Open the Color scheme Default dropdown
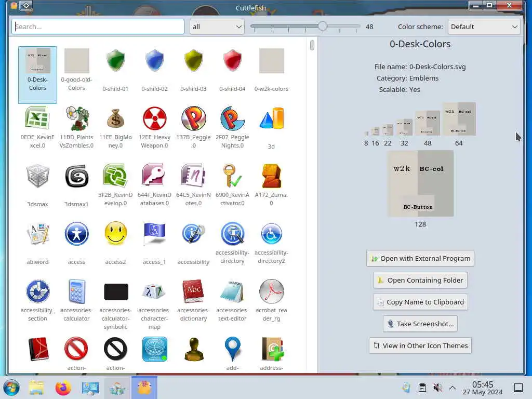This screenshot has height=399, width=532. coord(484,26)
